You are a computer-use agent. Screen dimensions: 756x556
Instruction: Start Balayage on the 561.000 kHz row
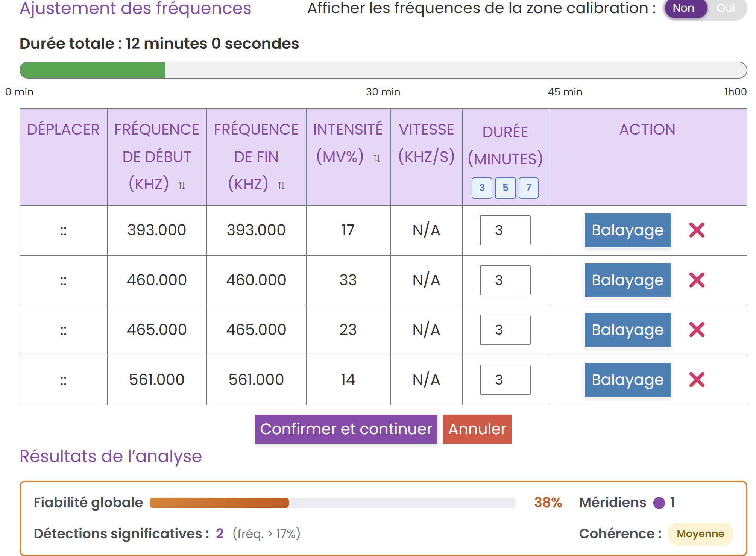coord(627,380)
